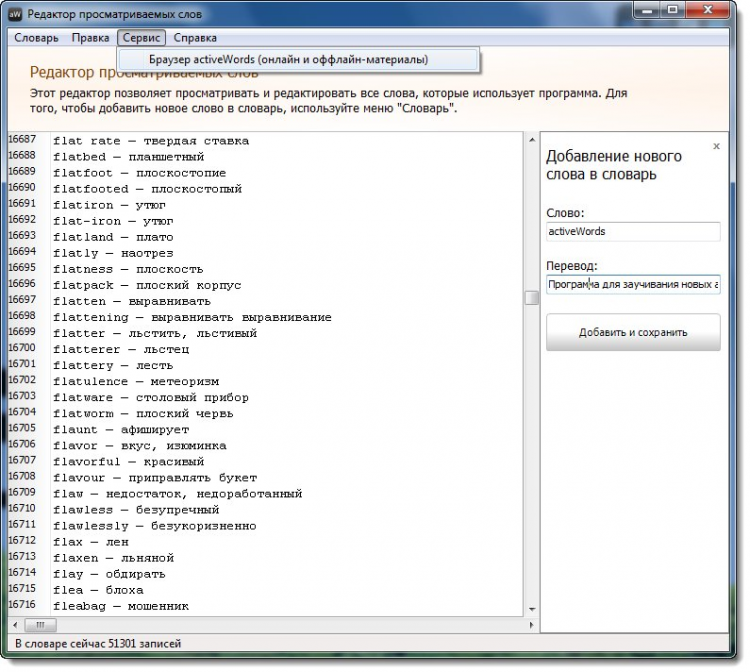The height and width of the screenshot is (672, 750).
Task: Select line 'flatfooted — плоскостопый'
Action: [x=147, y=189]
